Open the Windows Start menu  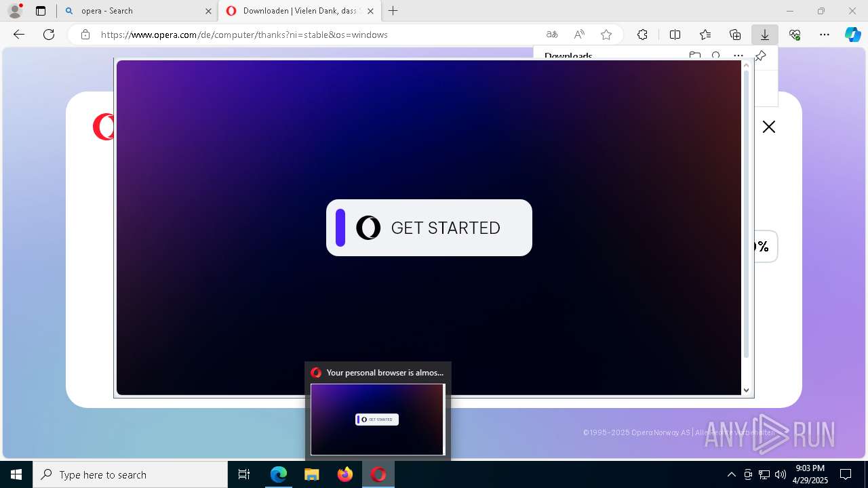pos(16,474)
